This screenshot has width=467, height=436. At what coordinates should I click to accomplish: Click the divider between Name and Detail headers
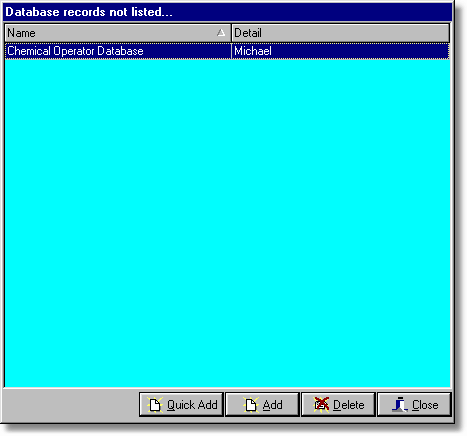click(231, 33)
